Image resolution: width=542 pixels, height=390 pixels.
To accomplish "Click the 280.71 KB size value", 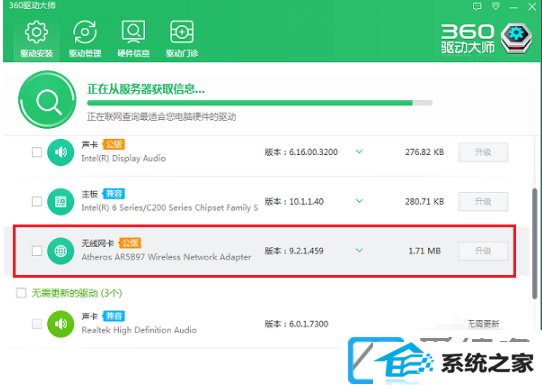I will (x=424, y=202).
